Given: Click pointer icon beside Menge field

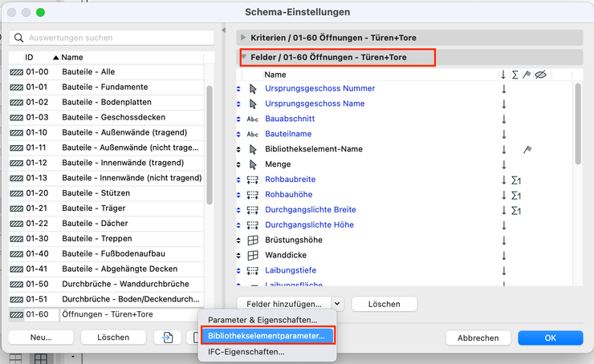Looking at the screenshot, I should pos(253,164).
